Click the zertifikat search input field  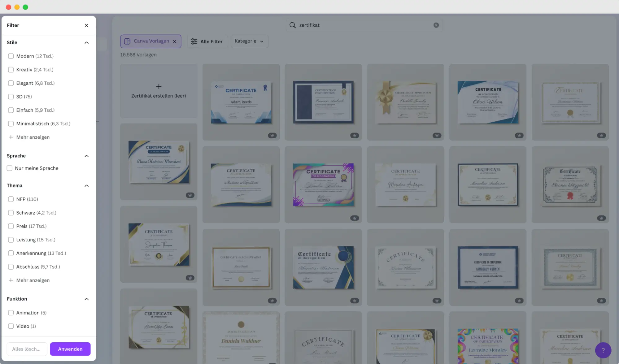tap(364, 25)
